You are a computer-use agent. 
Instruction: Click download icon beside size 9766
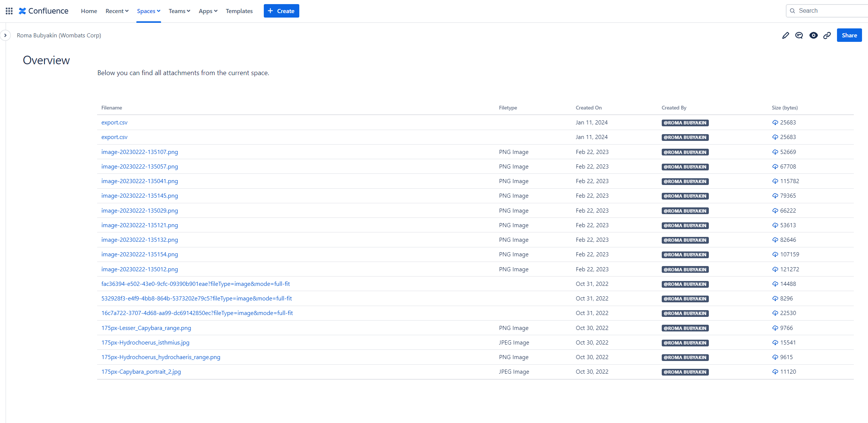tap(775, 328)
